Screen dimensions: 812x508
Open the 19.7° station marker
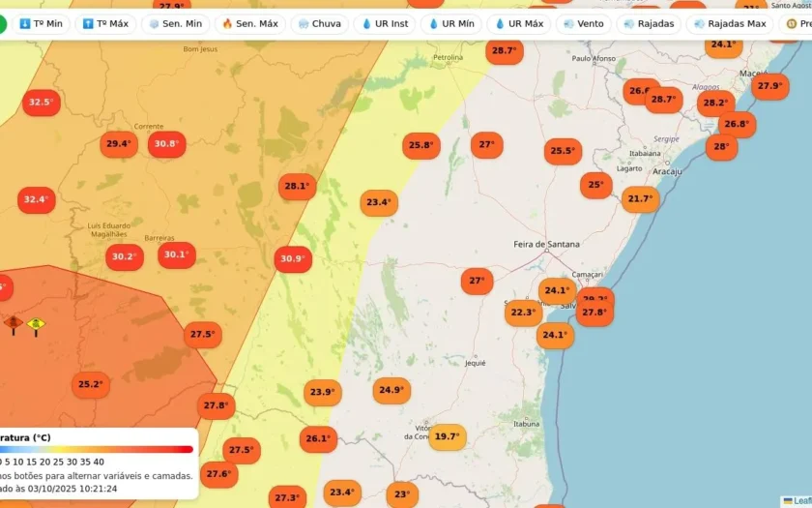point(448,436)
